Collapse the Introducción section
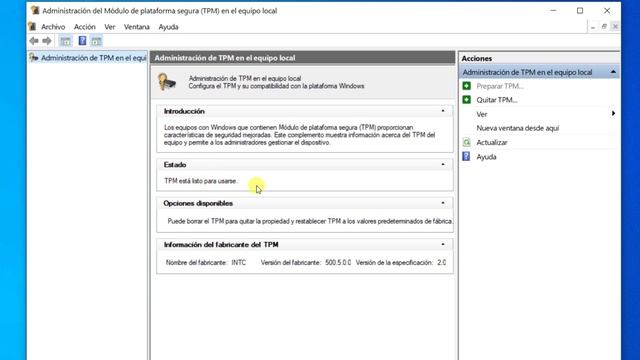The width and height of the screenshot is (640, 360). (x=443, y=111)
